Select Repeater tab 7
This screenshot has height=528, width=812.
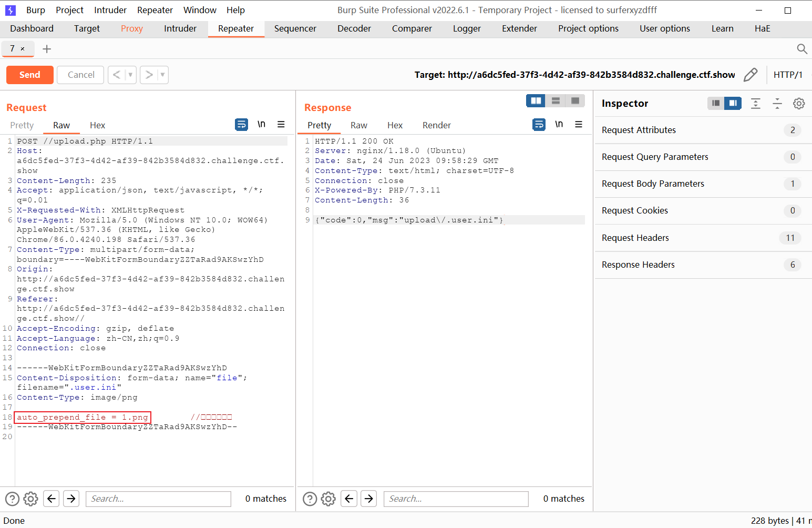[13, 48]
